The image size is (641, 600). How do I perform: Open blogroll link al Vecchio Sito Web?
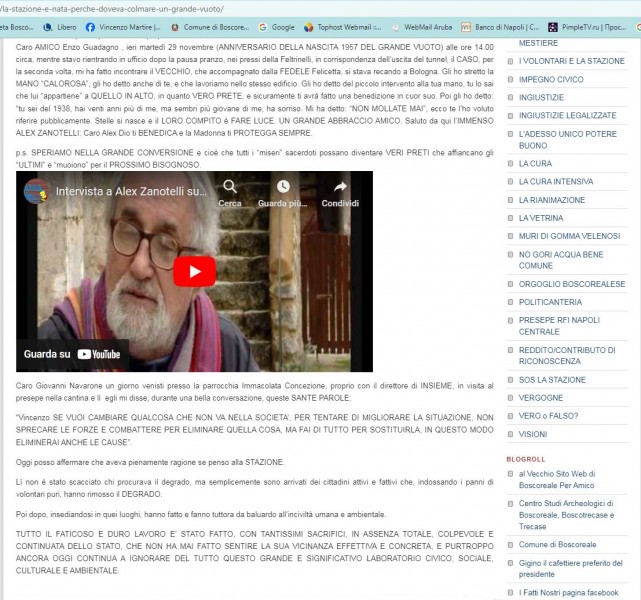point(557,479)
